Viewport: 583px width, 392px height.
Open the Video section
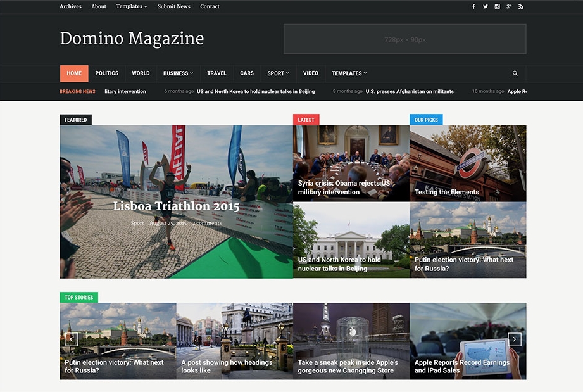tap(310, 73)
